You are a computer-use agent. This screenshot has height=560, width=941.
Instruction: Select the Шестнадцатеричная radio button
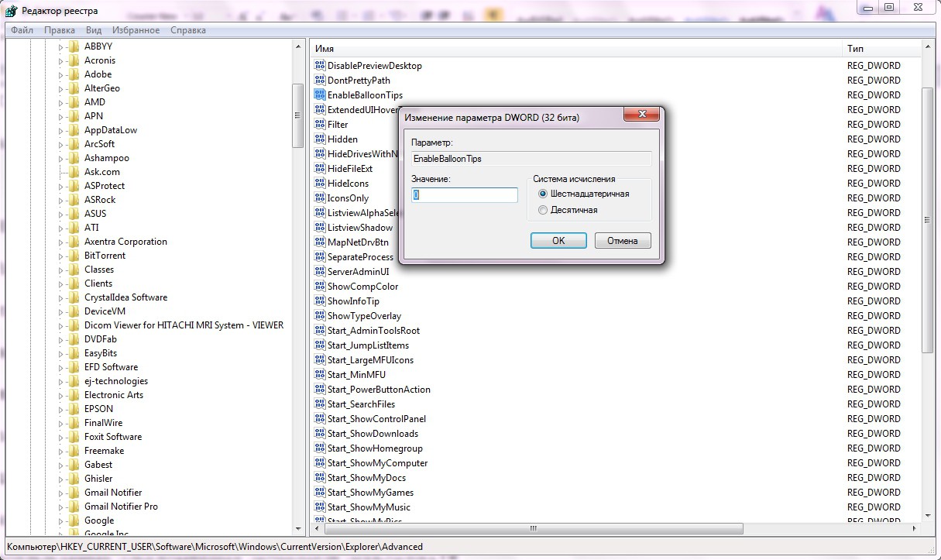pos(543,194)
